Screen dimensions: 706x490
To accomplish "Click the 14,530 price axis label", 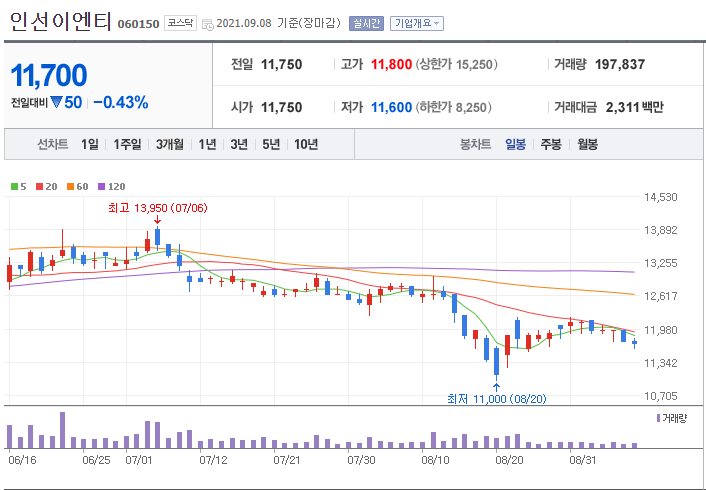I will click(x=661, y=197).
